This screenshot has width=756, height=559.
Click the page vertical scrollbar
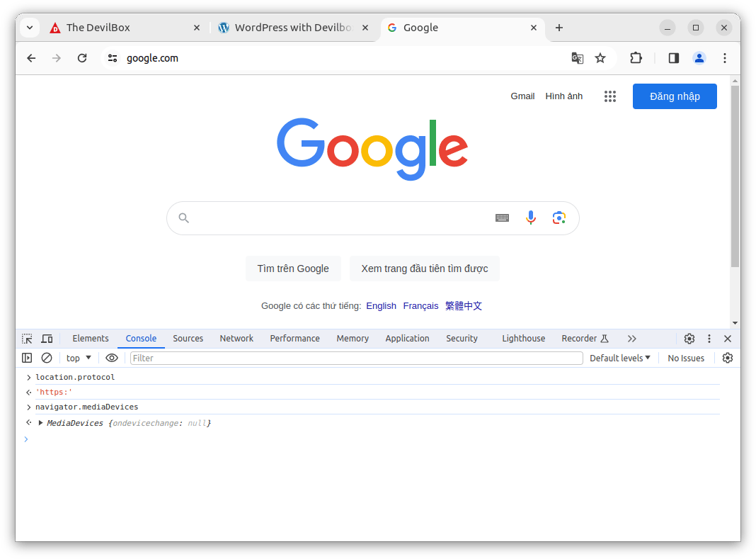735,176
